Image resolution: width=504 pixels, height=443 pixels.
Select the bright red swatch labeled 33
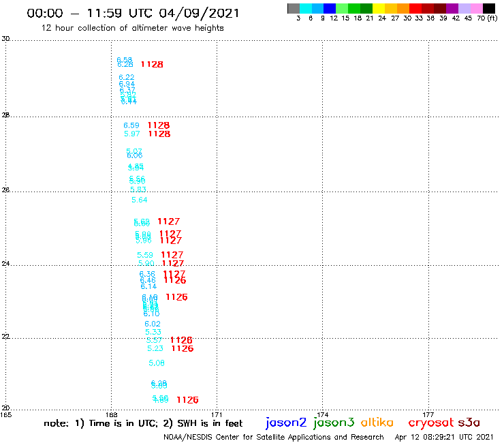(x=415, y=8)
